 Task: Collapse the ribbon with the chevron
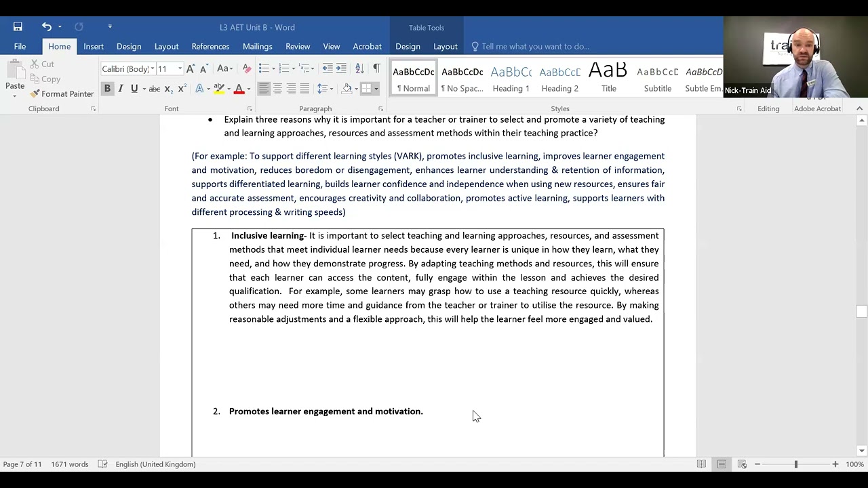(859, 108)
